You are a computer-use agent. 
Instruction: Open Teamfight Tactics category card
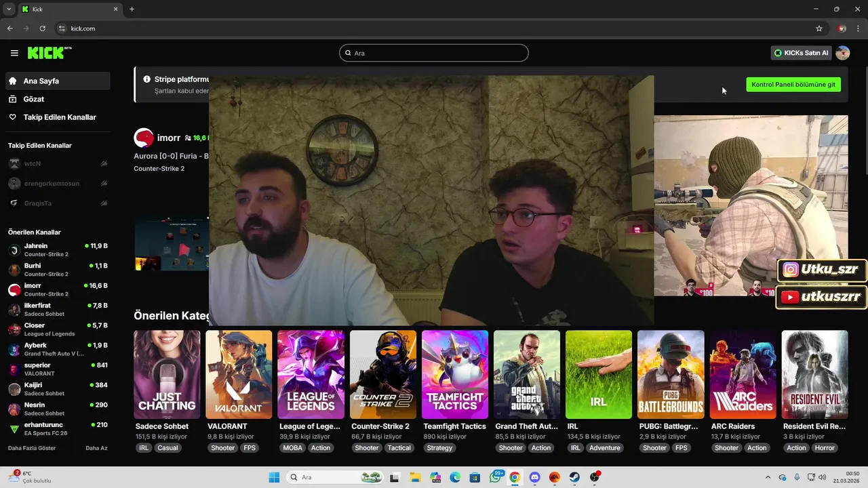(x=455, y=374)
